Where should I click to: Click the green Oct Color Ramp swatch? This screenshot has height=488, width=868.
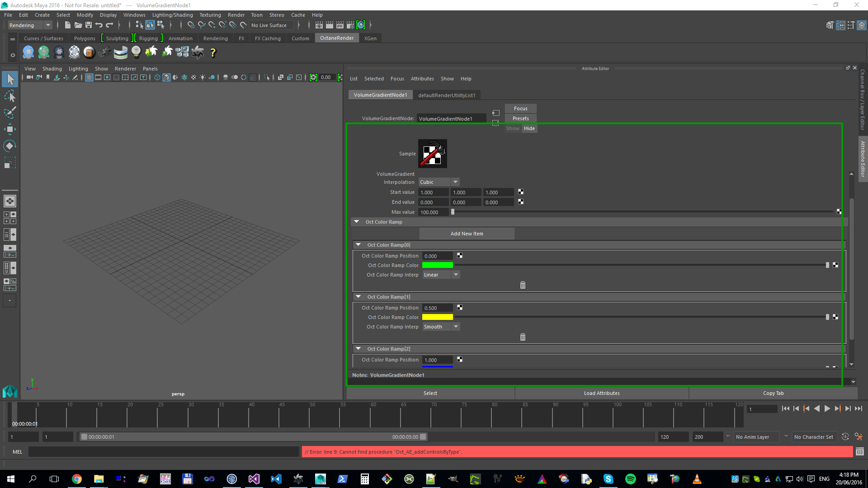point(437,265)
